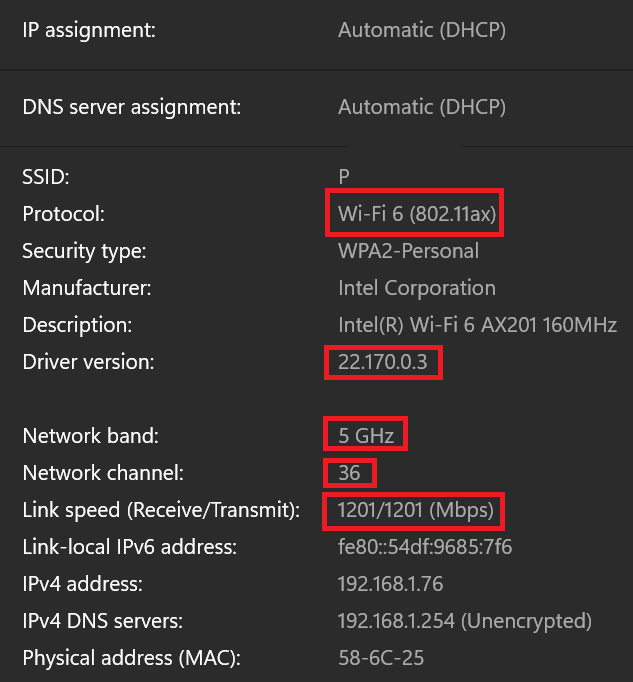Click the Link speed (Receive/Transmit) label
633x682 pixels.
point(161,510)
